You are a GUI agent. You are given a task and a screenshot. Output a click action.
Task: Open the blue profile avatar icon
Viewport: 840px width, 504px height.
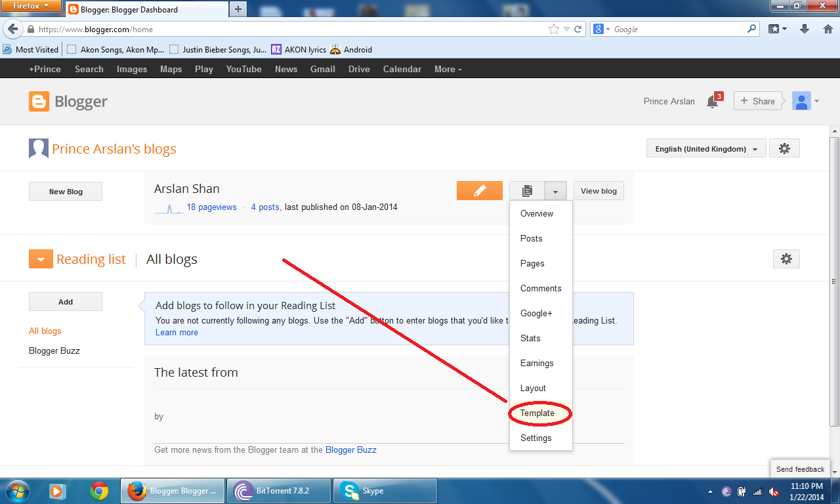[801, 101]
